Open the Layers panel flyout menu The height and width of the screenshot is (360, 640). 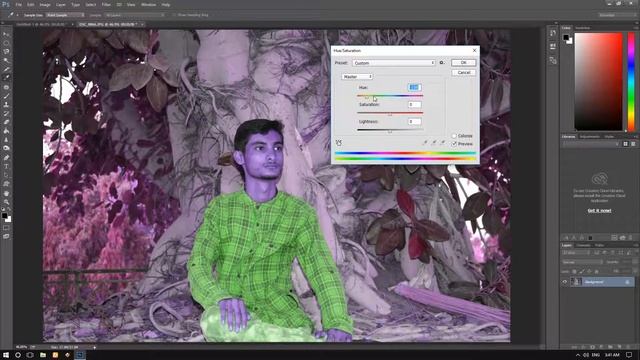(636, 245)
